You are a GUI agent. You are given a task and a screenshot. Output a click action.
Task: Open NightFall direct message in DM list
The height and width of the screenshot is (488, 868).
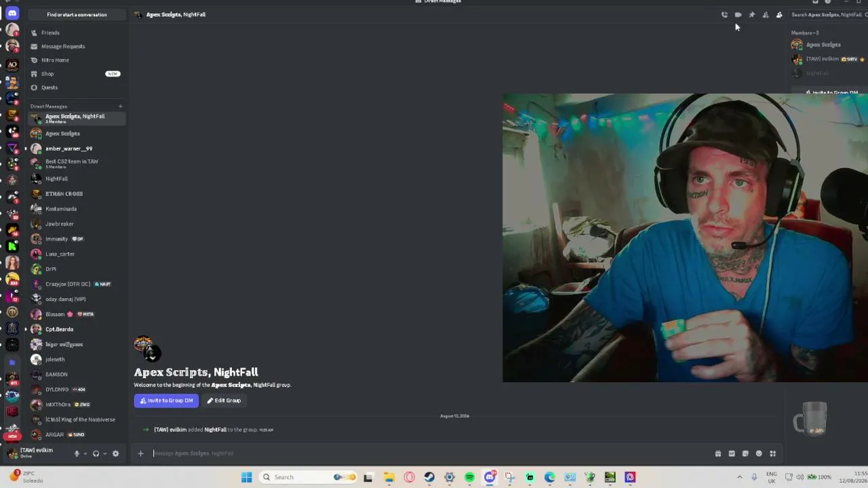pyautogui.click(x=77, y=179)
